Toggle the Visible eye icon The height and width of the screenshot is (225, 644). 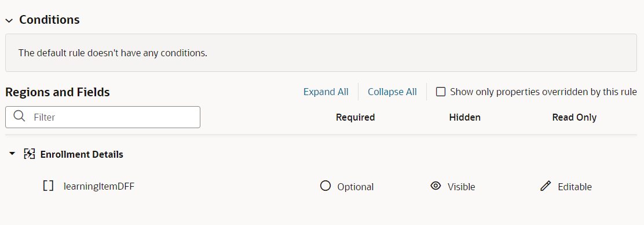[436, 186]
